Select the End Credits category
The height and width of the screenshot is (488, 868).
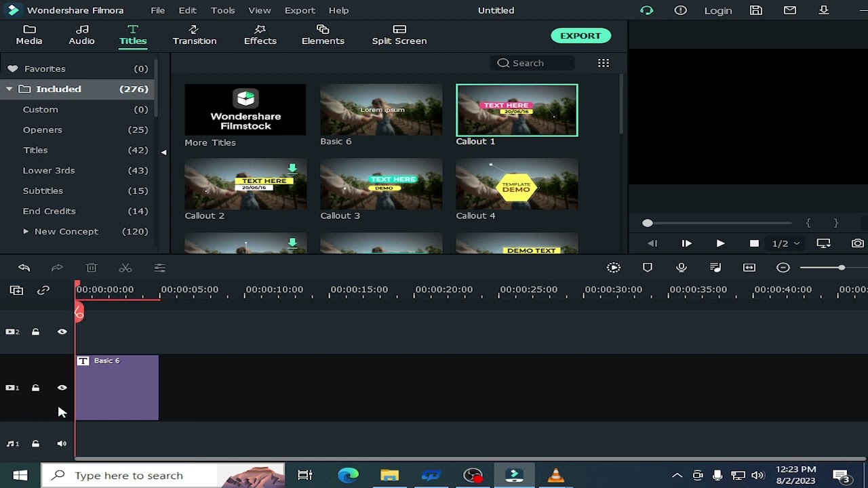pyautogui.click(x=50, y=211)
